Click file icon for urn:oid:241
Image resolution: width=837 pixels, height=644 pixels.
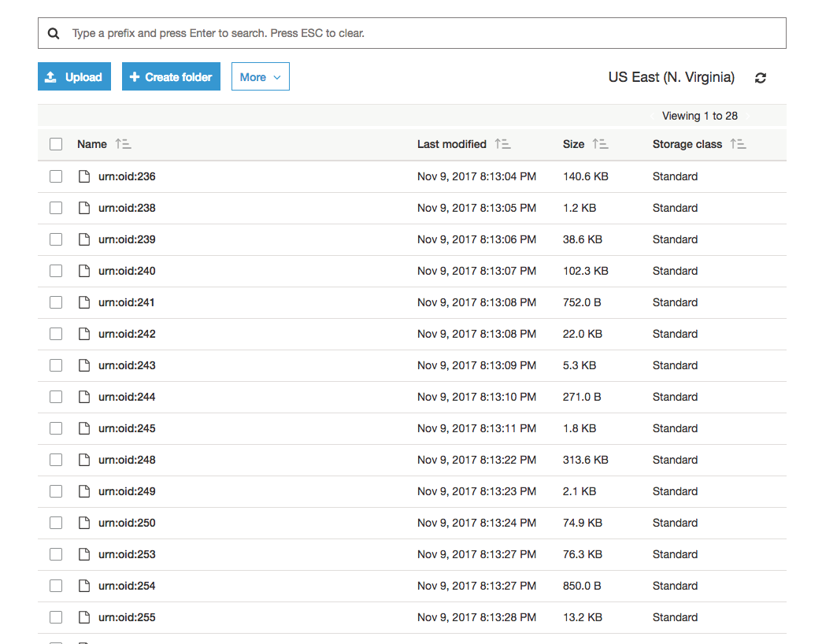point(83,302)
